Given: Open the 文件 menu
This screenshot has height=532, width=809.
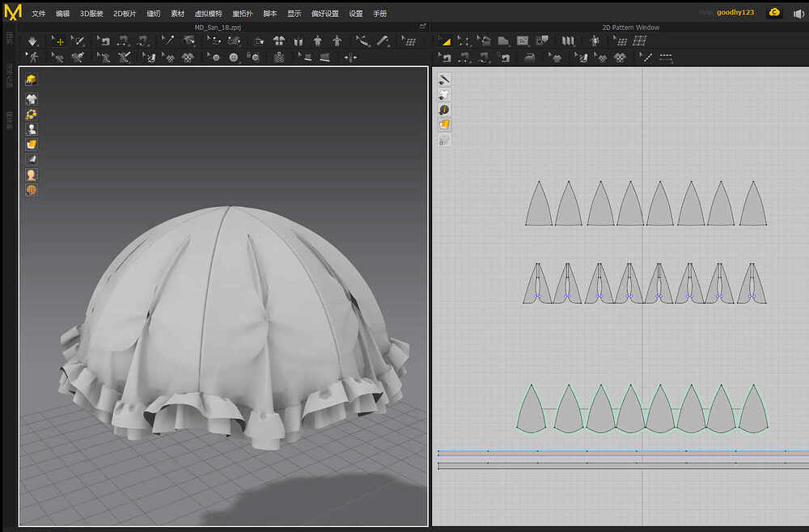Looking at the screenshot, I should click(38, 14).
